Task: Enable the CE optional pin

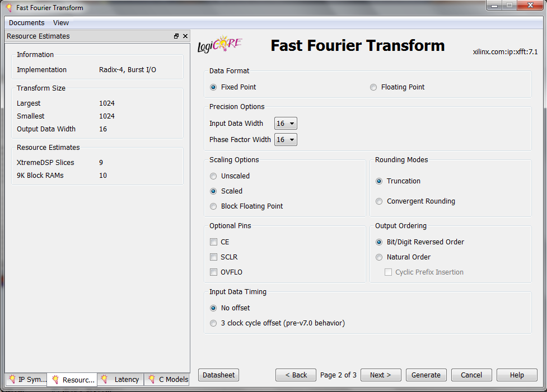Action: click(213, 242)
